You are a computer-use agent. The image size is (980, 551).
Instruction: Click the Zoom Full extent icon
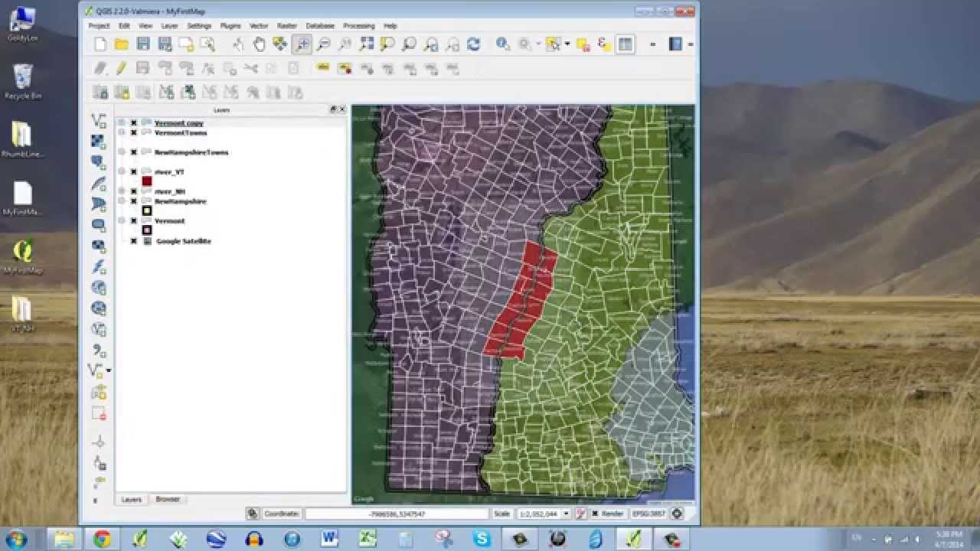pos(367,44)
